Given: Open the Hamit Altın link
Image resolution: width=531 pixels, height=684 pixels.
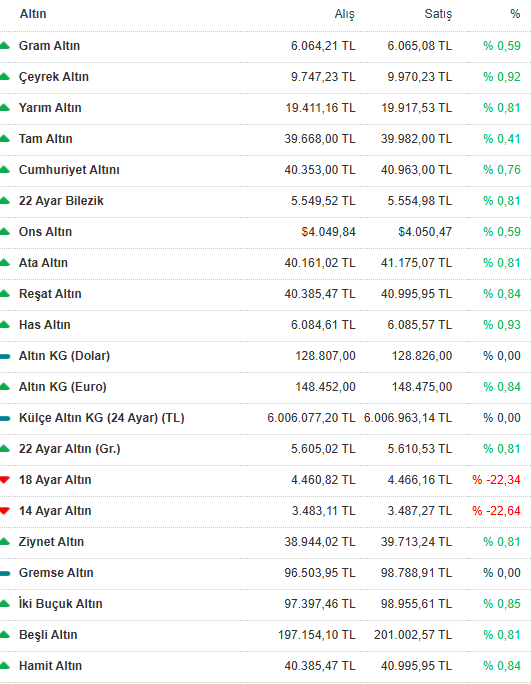Looking at the screenshot, I should tap(50, 666).
